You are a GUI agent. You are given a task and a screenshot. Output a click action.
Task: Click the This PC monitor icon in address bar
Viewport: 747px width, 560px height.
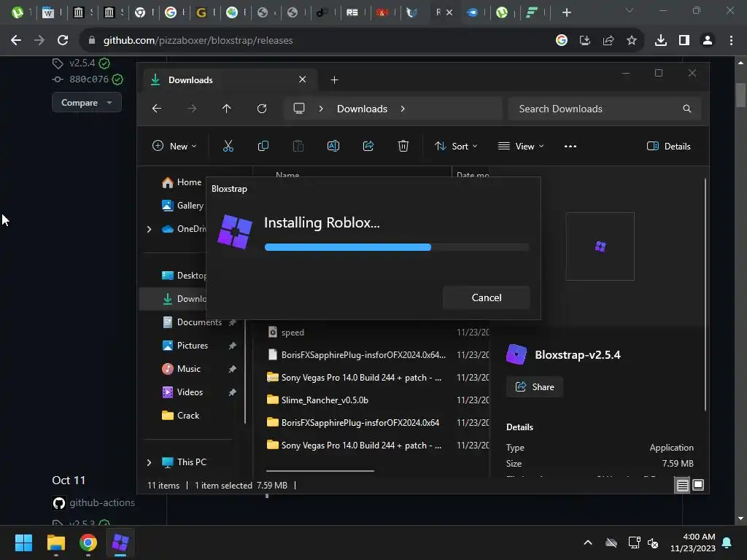click(299, 109)
